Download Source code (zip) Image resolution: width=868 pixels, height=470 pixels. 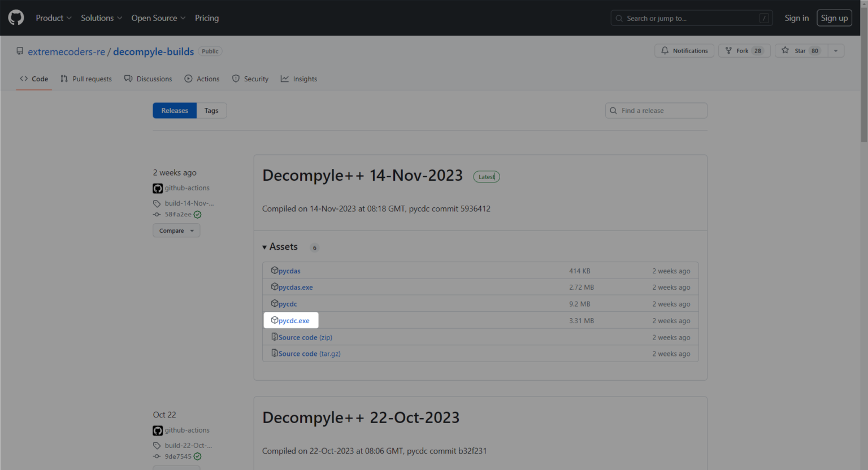pos(305,337)
